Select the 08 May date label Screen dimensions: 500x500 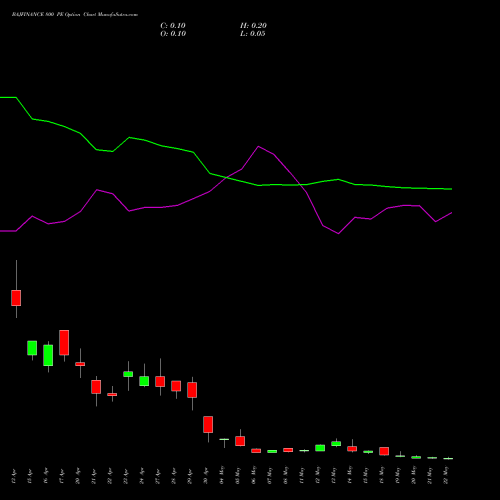coord(286,476)
